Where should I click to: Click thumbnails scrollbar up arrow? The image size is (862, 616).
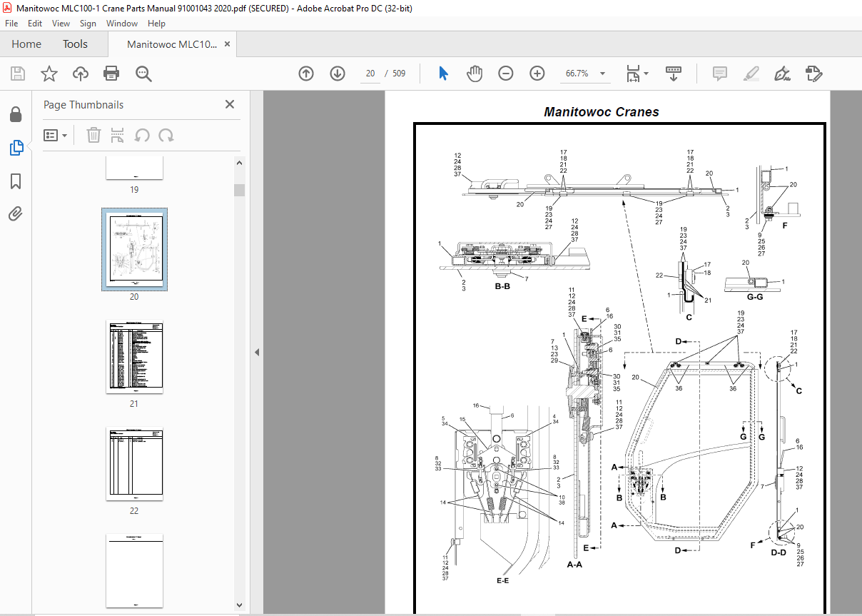240,163
